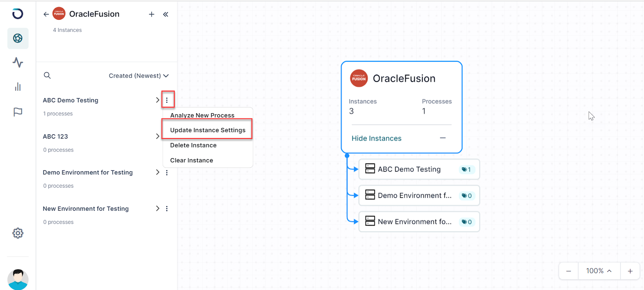Viewport: 644px width, 290px height.
Task: Click the user avatar at bottom left
Action: click(18, 280)
